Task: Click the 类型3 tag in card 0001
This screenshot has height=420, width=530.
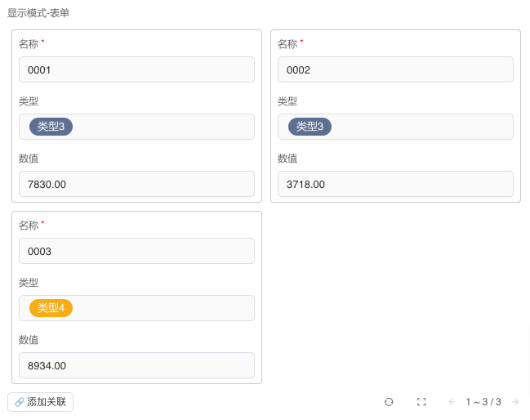Action: [x=51, y=127]
